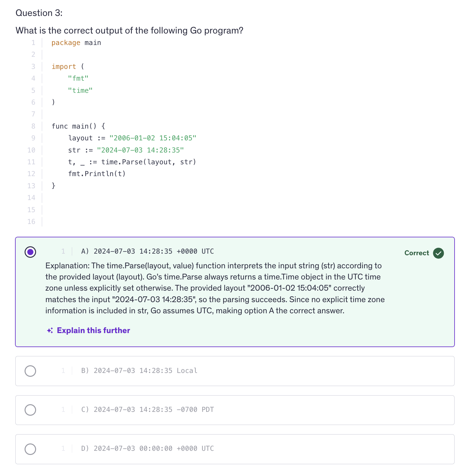Select radio button for option B
Image resolution: width=475 pixels, height=476 pixels.
(x=30, y=371)
